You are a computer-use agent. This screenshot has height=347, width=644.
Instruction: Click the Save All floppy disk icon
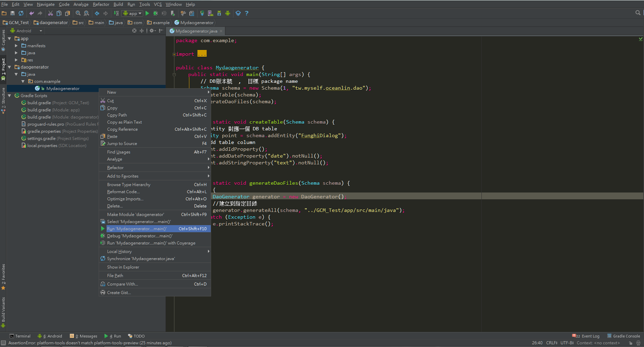pyautogui.click(x=12, y=13)
